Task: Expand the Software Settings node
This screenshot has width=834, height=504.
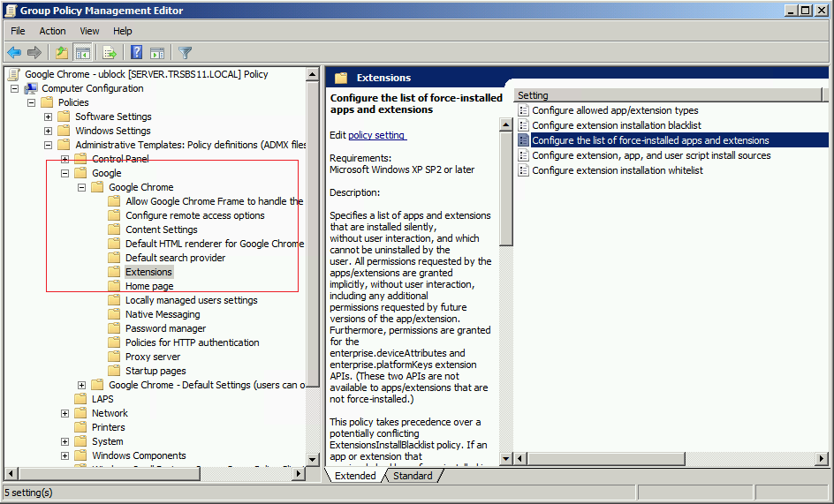Action: point(48,117)
